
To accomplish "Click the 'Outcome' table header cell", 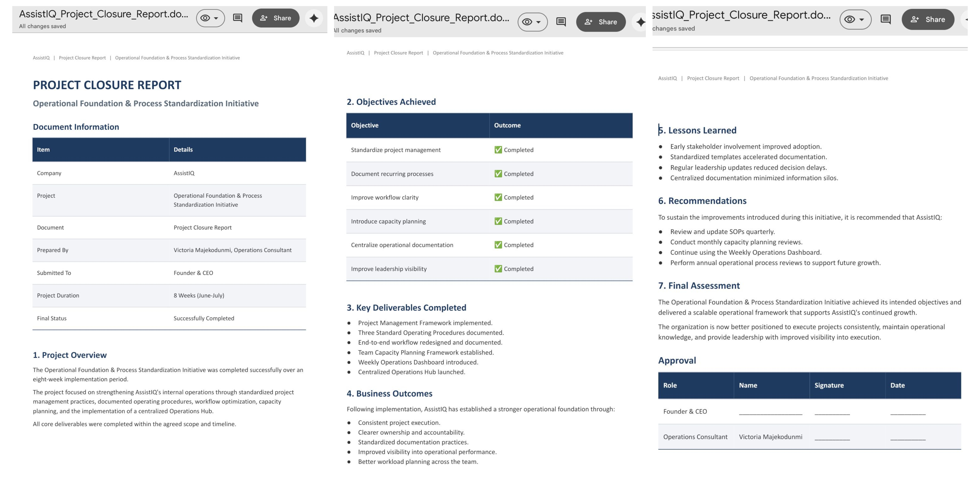I will tap(561, 125).
